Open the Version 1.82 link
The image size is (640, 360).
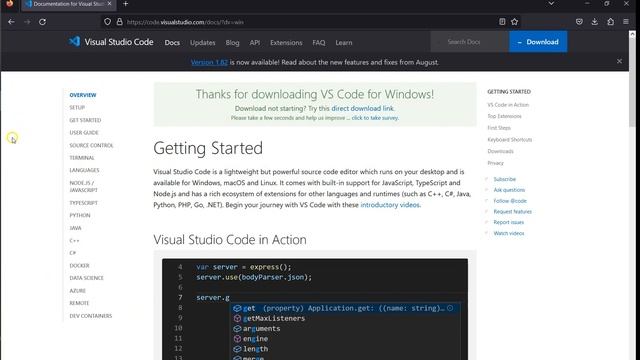[209, 62]
